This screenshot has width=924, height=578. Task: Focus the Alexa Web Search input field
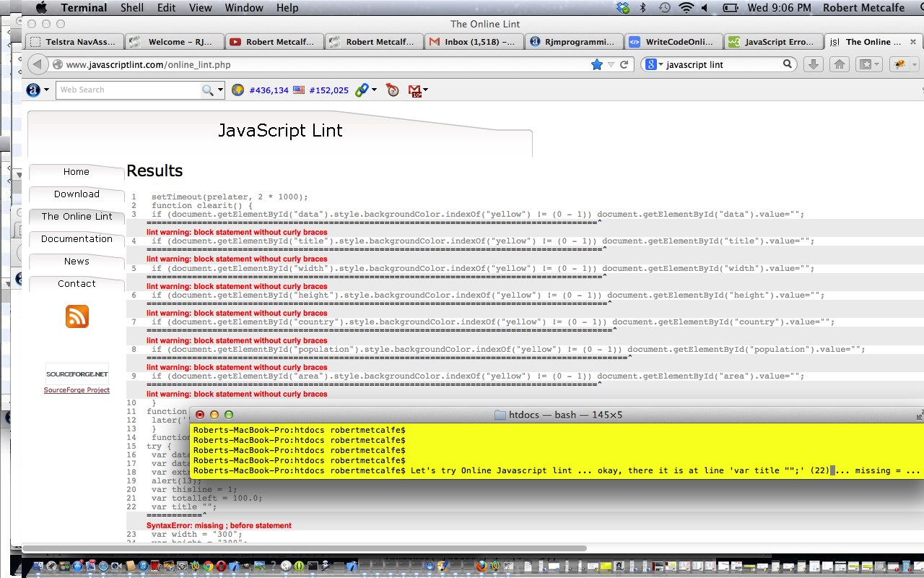[x=128, y=90]
